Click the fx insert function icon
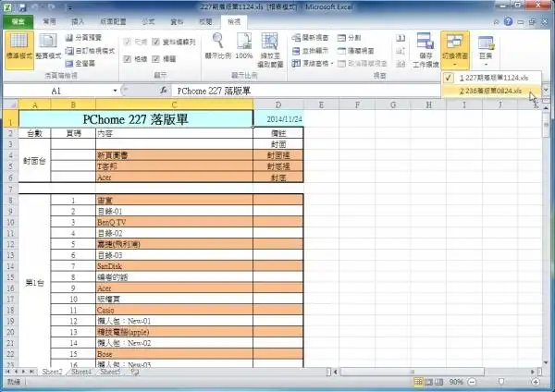555x392 pixels. [x=164, y=91]
